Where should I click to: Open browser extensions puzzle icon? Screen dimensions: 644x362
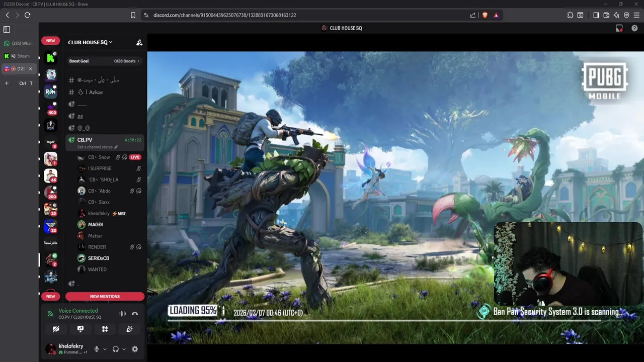(x=570, y=15)
